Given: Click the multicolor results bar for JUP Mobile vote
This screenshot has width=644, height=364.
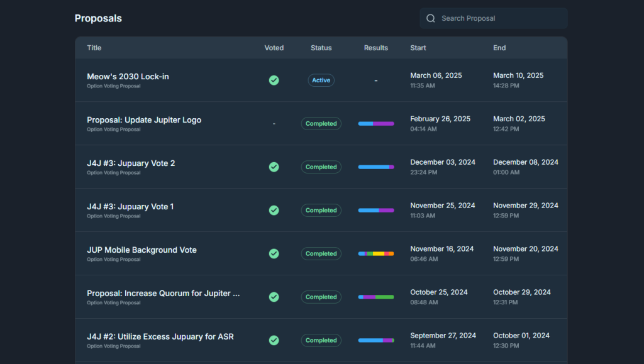Looking at the screenshot, I should point(375,253).
